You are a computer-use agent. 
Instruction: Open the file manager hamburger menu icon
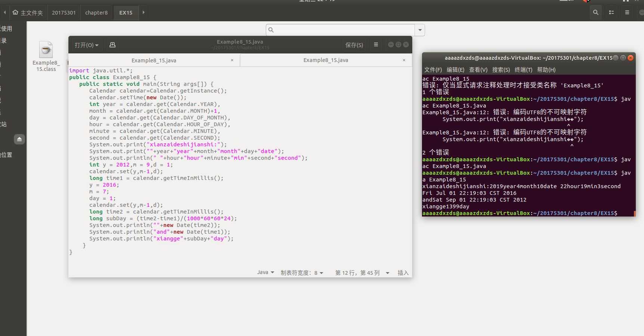[x=627, y=13]
